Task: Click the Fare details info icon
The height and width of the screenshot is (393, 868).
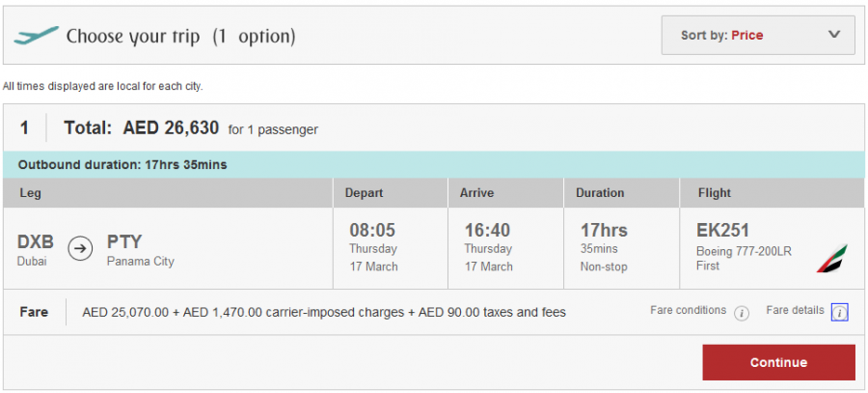Action: click(839, 313)
